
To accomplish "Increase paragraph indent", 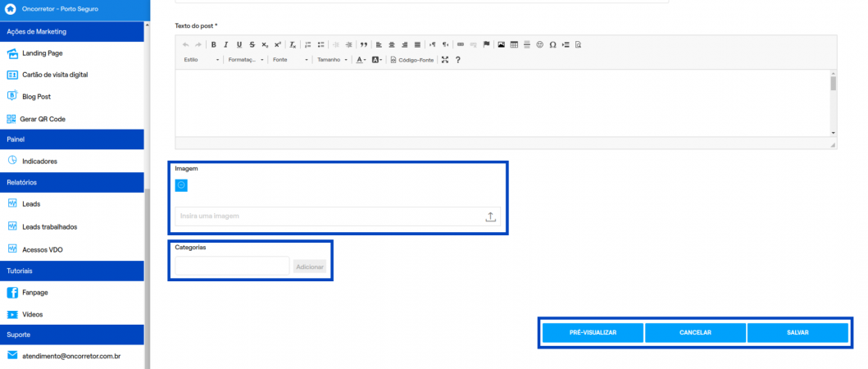I will coord(348,45).
